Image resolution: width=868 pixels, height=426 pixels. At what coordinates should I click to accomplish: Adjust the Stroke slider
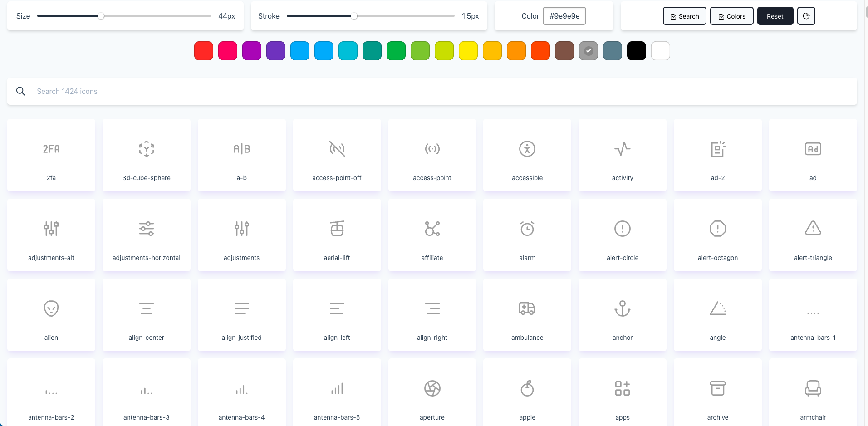click(371, 16)
